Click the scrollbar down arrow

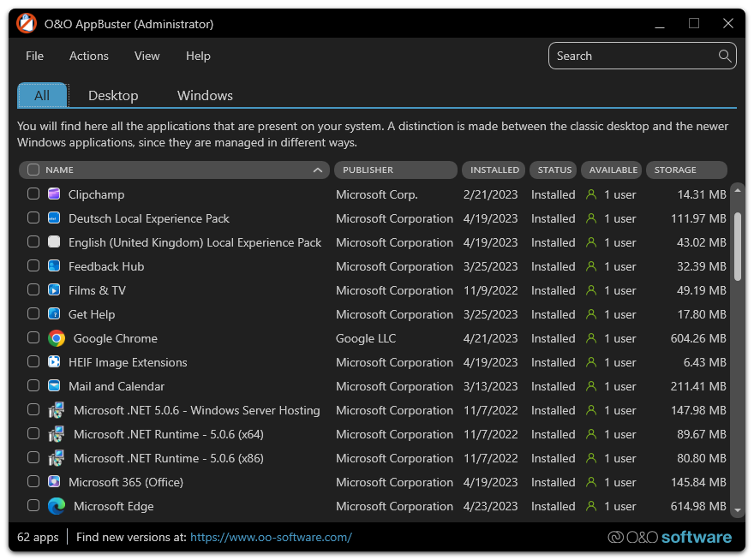[x=738, y=510]
